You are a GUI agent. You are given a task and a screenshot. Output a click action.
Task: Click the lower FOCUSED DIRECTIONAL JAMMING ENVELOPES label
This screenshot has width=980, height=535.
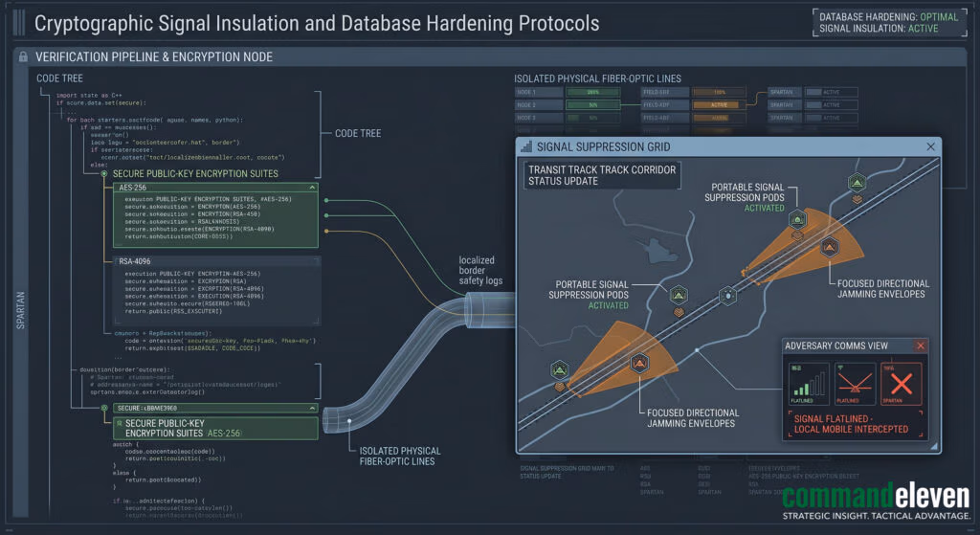coord(693,418)
